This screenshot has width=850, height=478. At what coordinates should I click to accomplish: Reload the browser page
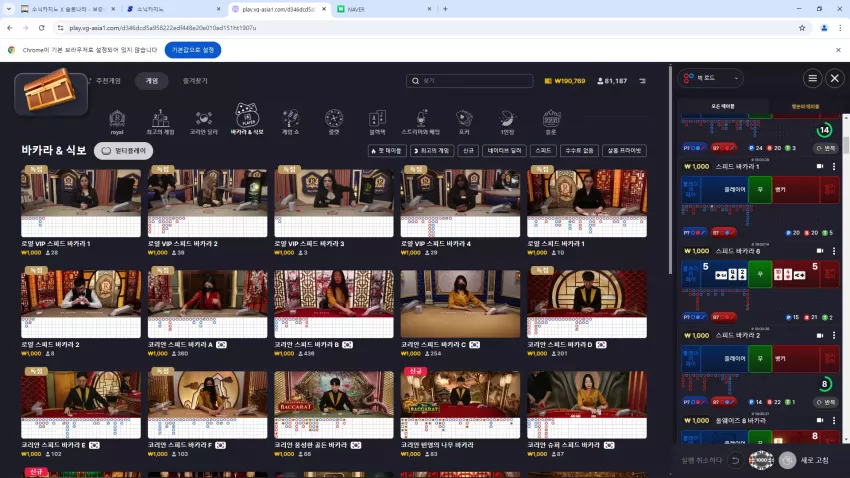[42, 28]
